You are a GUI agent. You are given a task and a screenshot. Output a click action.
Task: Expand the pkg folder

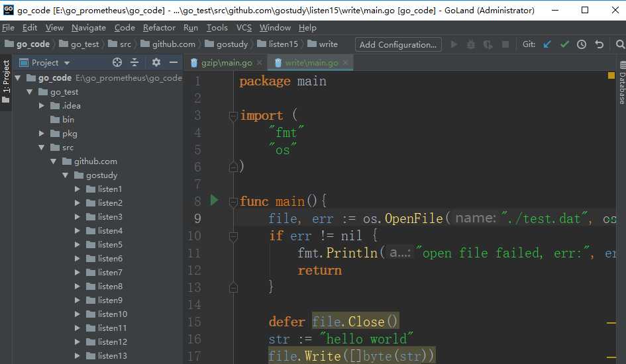pos(42,134)
